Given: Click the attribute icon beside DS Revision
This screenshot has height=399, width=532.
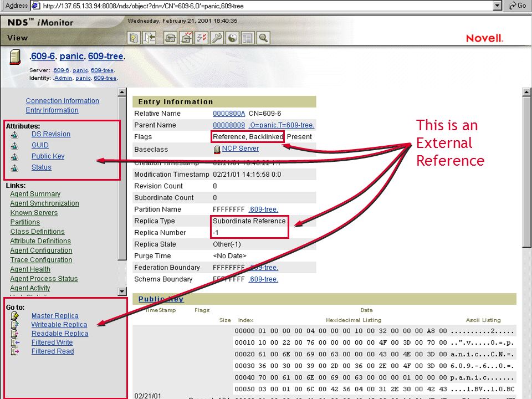Looking at the screenshot, I should coord(14,135).
